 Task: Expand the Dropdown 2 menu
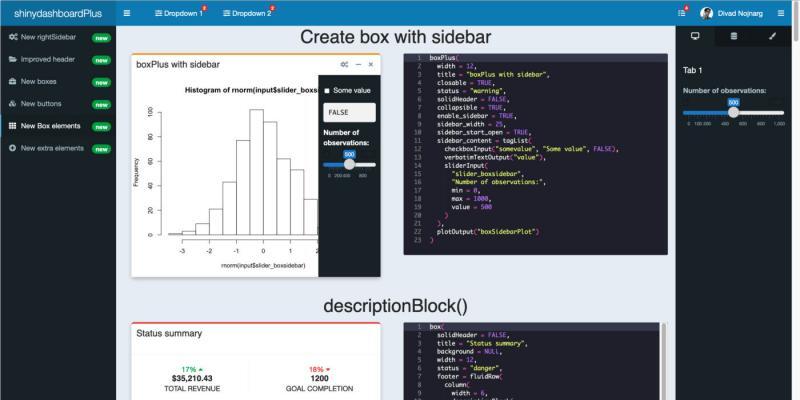247,13
